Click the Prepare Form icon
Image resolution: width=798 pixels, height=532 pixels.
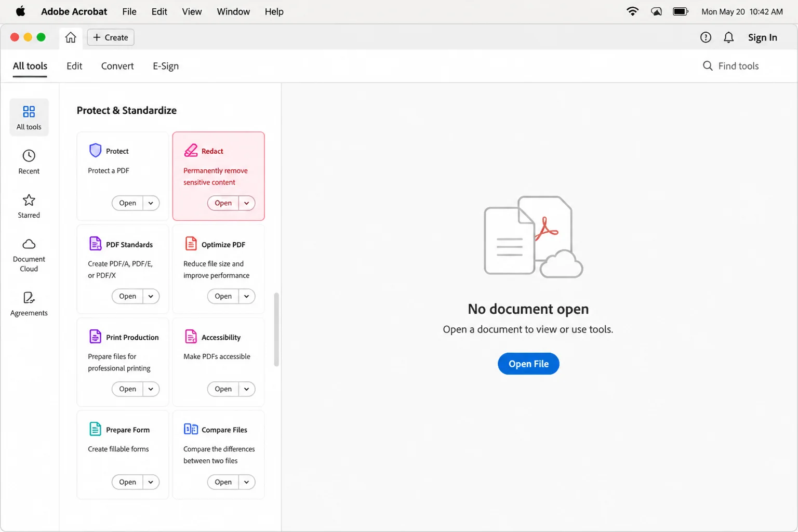[95, 429]
